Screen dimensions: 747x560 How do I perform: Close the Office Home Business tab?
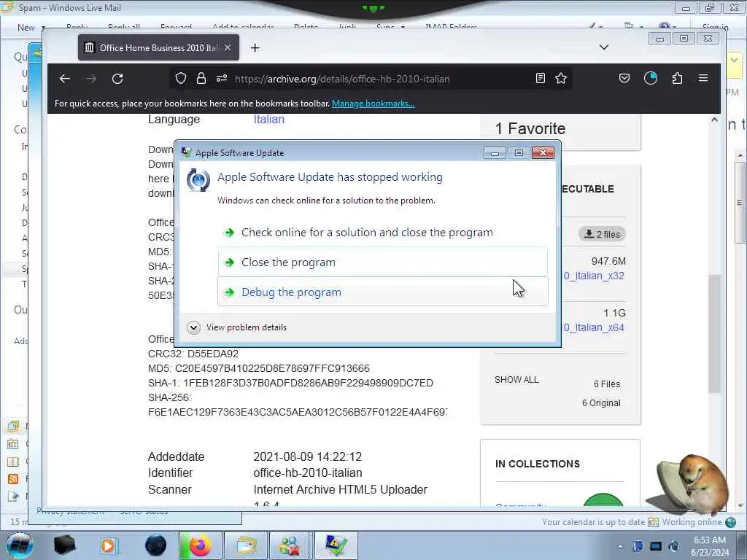click(228, 47)
